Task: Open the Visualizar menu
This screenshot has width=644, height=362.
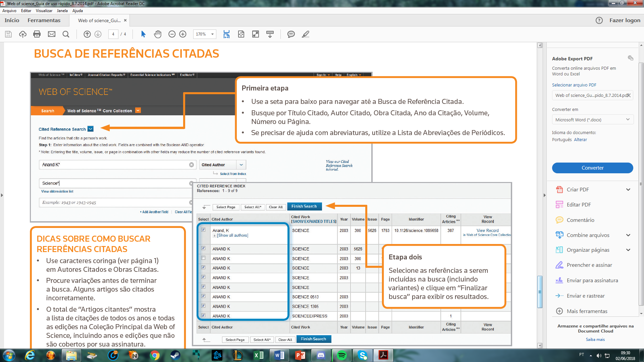Action: coord(44,11)
